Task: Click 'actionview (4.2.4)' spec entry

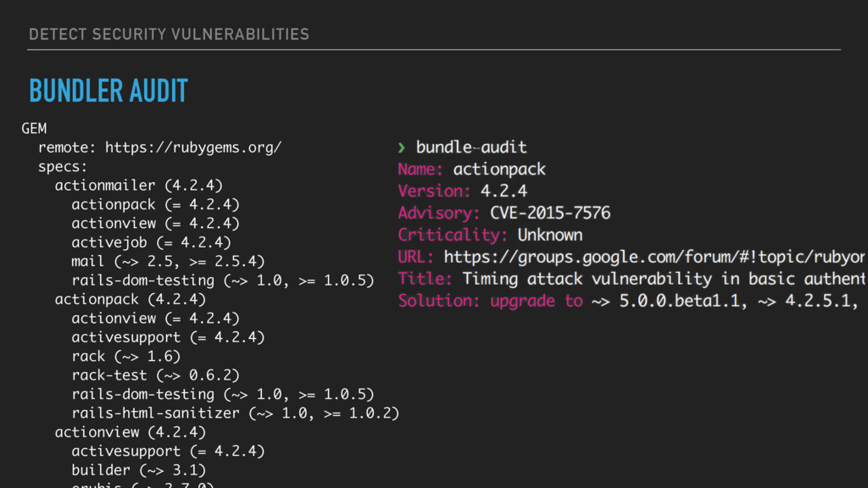Action: tap(130, 432)
